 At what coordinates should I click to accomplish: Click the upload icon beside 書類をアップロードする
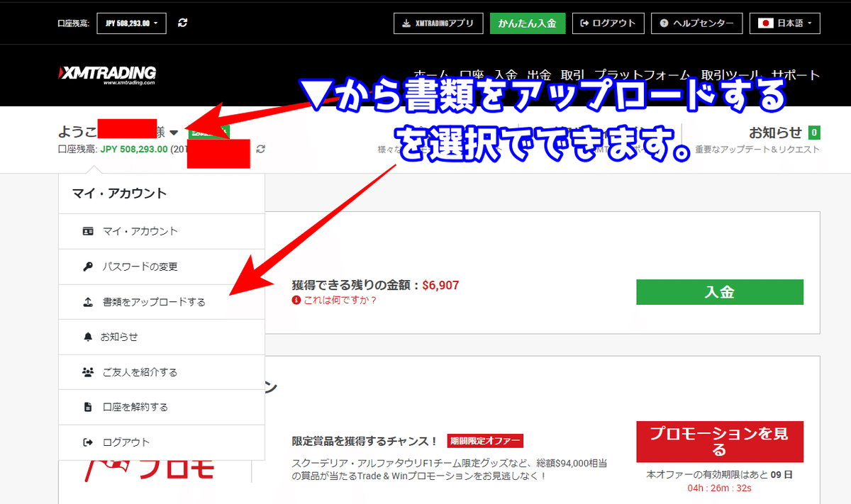pyautogui.click(x=88, y=302)
